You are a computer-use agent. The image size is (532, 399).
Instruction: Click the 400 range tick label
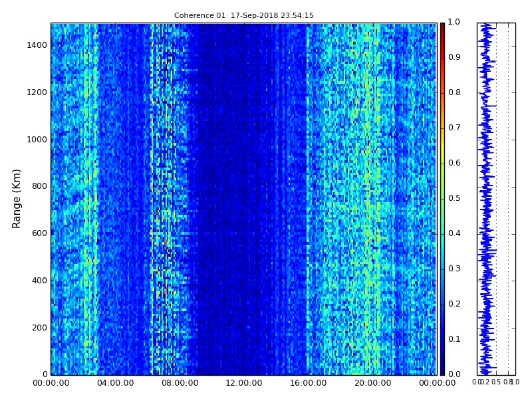(x=40, y=281)
